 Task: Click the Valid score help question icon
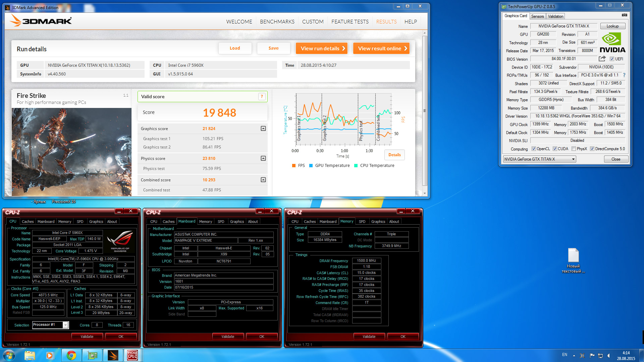(x=262, y=97)
